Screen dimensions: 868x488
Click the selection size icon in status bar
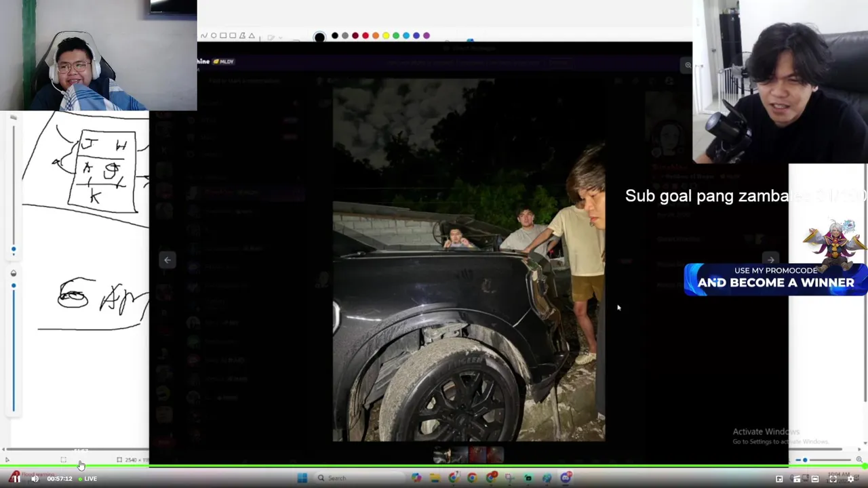[x=63, y=460]
